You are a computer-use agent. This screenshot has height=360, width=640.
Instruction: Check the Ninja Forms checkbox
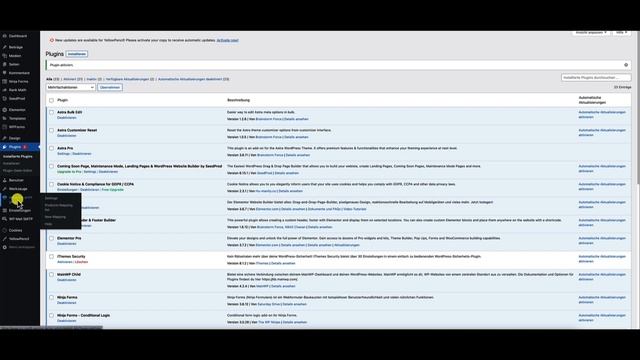point(51,298)
